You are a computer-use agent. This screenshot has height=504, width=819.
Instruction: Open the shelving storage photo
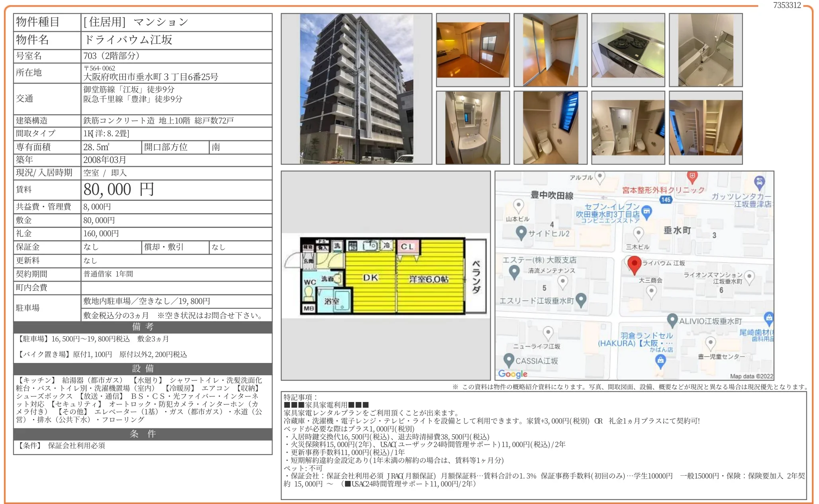705,127
